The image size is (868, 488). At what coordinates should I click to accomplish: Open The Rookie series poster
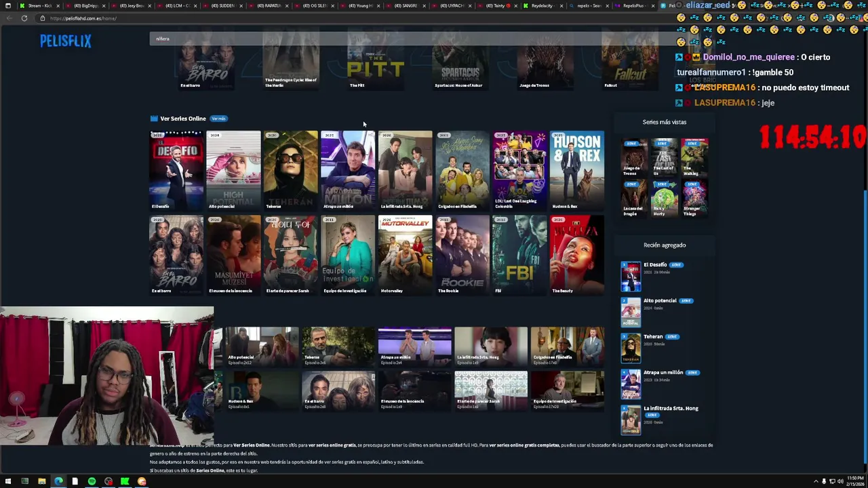click(x=462, y=255)
